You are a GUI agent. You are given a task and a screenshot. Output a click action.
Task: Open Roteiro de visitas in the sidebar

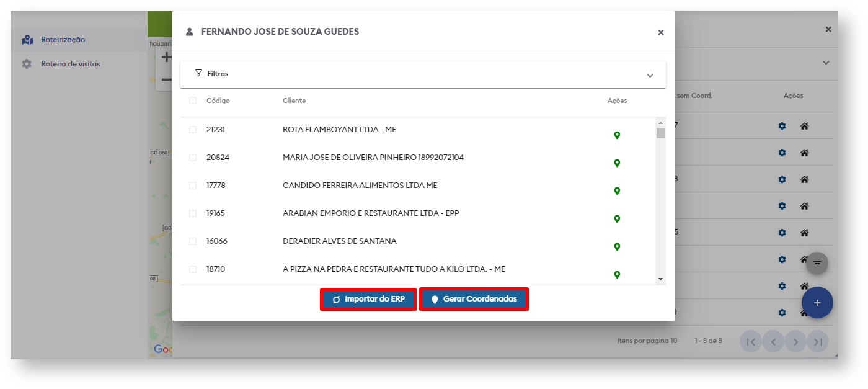click(x=70, y=64)
